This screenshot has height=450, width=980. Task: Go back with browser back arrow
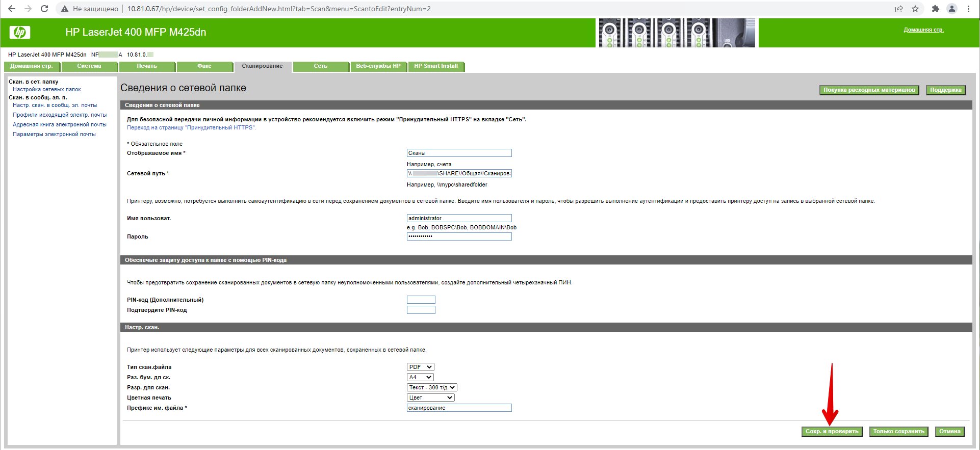click(x=12, y=9)
